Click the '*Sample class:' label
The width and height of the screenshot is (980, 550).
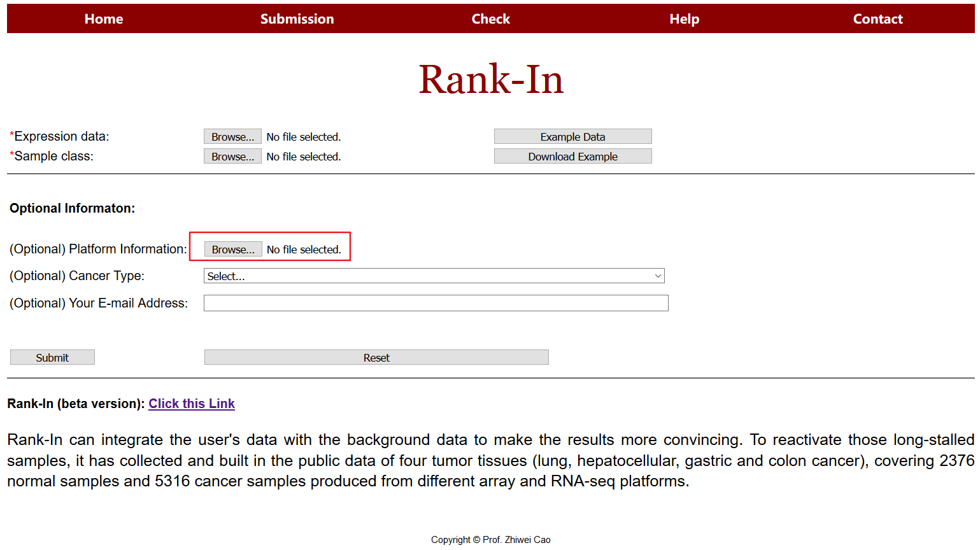(x=52, y=156)
